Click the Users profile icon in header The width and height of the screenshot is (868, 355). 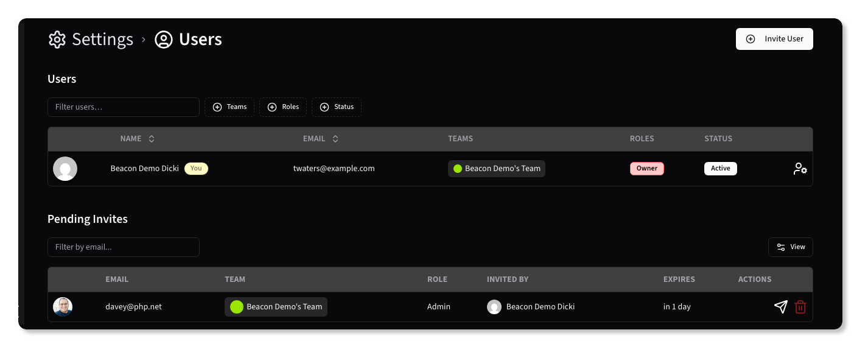[164, 40]
